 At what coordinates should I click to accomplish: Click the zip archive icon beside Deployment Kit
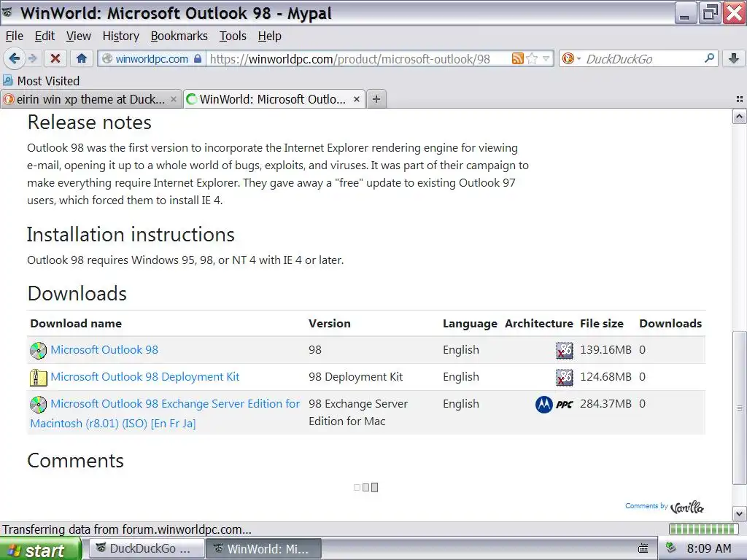click(x=38, y=378)
